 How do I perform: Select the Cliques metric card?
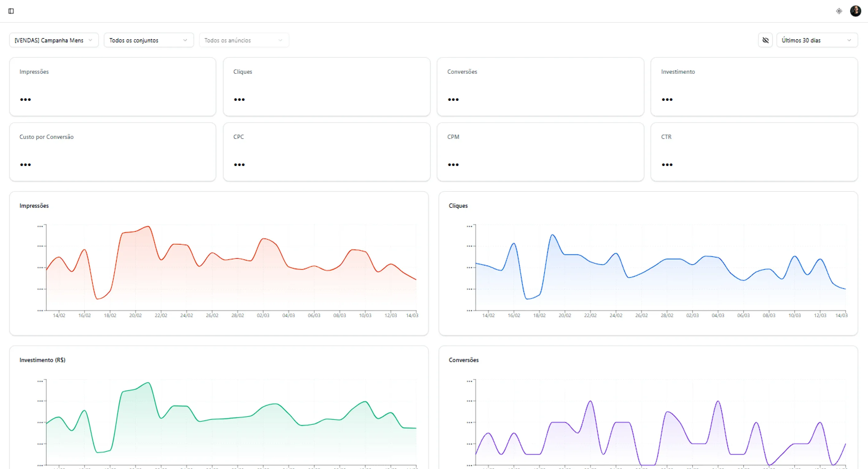pos(326,87)
